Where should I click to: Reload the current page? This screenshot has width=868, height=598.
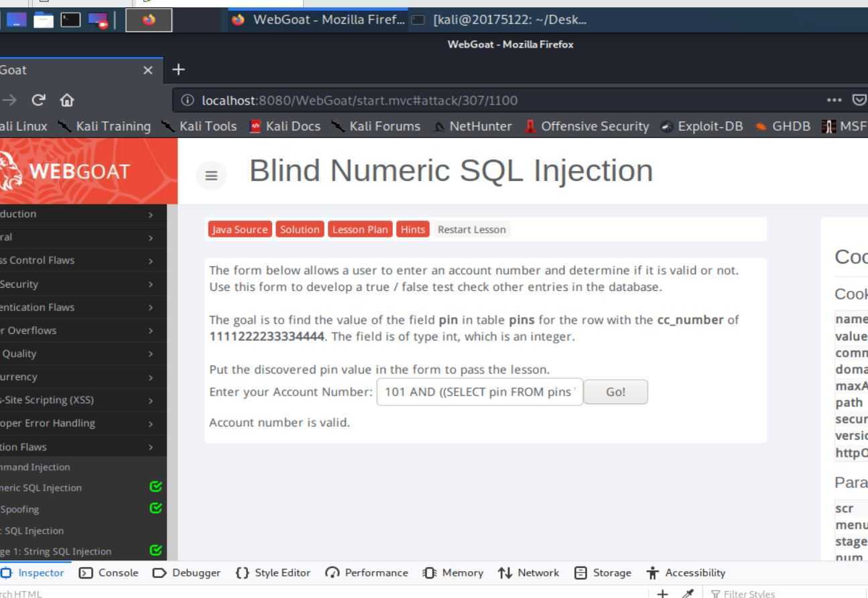click(x=40, y=101)
